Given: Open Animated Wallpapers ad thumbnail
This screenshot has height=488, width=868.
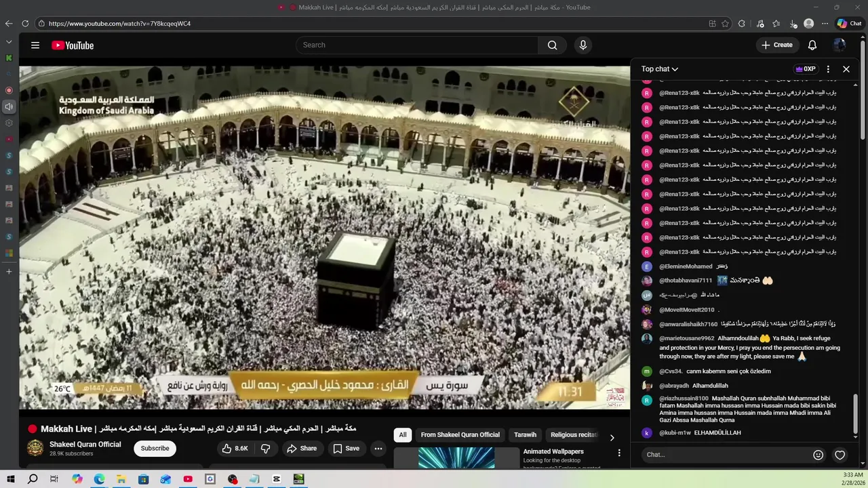Looking at the screenshot, I should [456, 458].
